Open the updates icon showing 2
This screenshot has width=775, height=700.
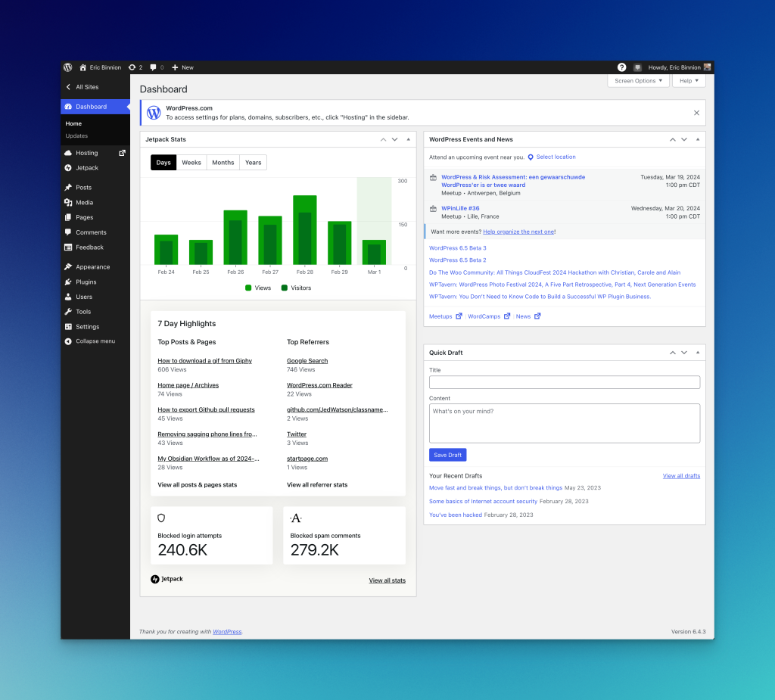point(132,67)
